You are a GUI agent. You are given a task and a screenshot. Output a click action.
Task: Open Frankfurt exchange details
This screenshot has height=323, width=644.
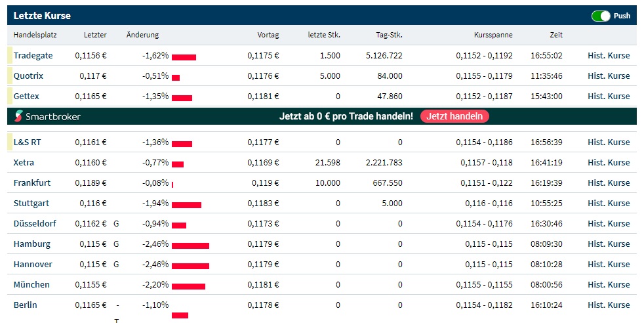(x=31, y=183)
